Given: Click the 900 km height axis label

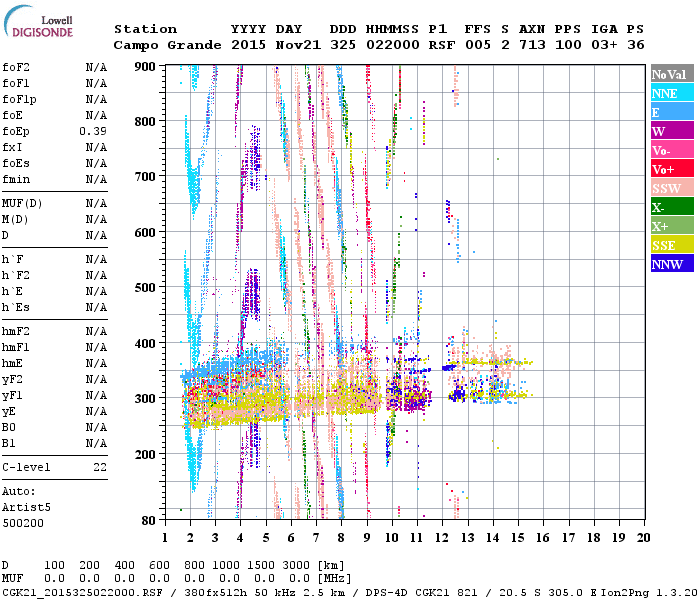Looking at the screenshot, I should tap(145, 67).
